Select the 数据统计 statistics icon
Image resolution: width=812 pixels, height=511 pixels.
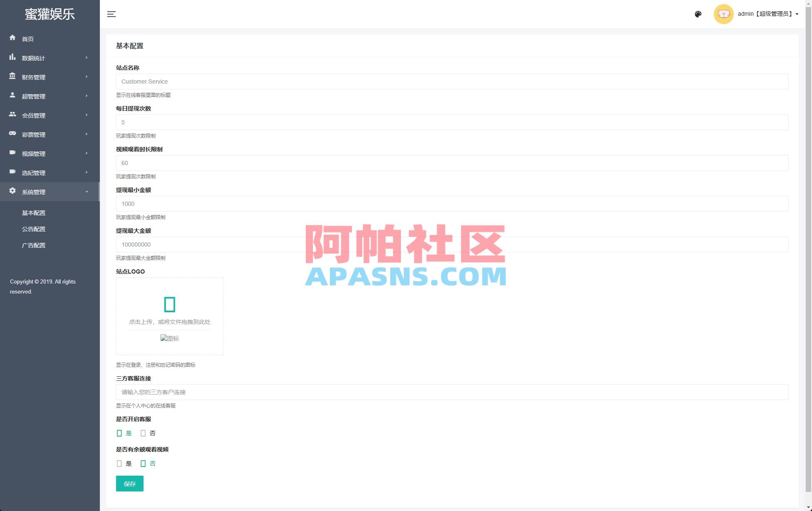12,57
